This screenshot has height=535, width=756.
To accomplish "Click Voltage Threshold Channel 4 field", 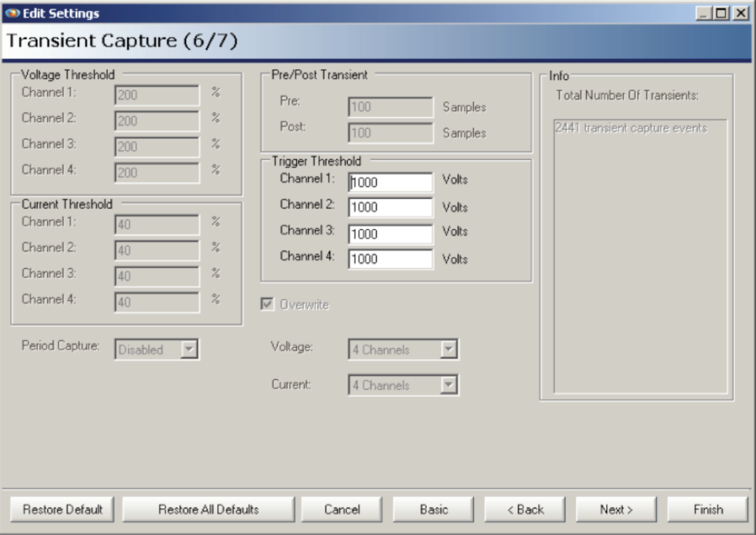I will point(157,173).
